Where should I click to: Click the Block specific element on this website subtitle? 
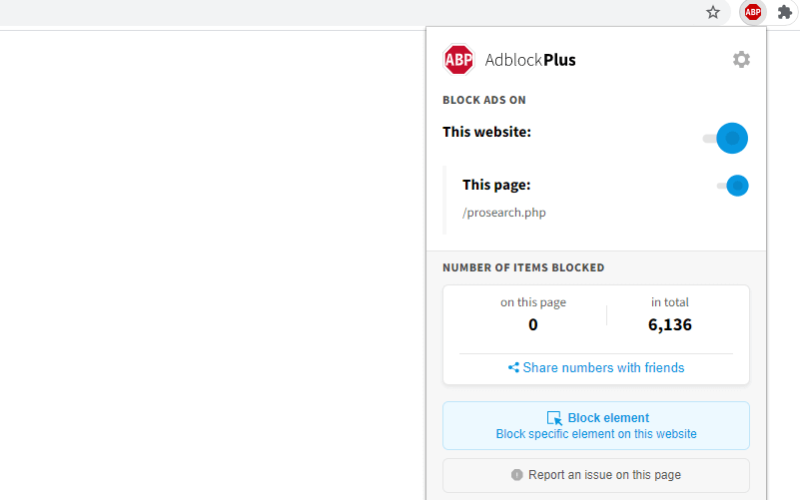point(596,434)
